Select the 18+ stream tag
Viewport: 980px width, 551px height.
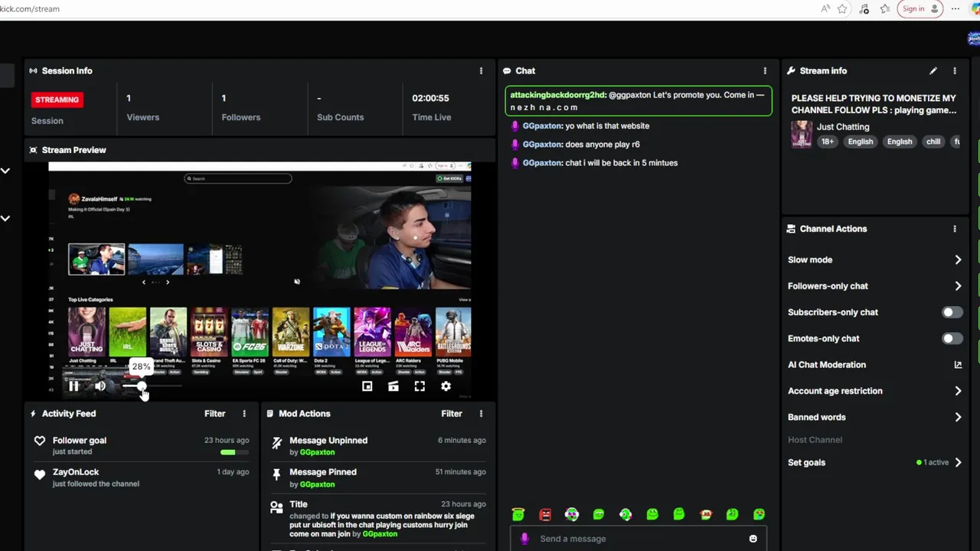tap(828, 142)
